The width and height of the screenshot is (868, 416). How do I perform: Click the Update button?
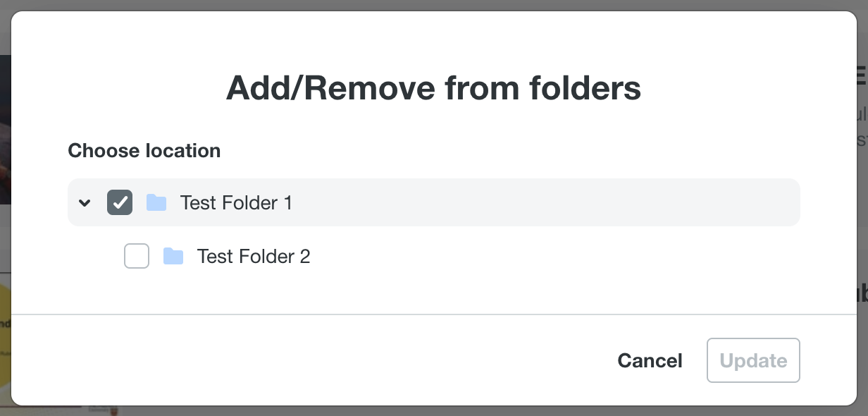[x=753, y=360]
